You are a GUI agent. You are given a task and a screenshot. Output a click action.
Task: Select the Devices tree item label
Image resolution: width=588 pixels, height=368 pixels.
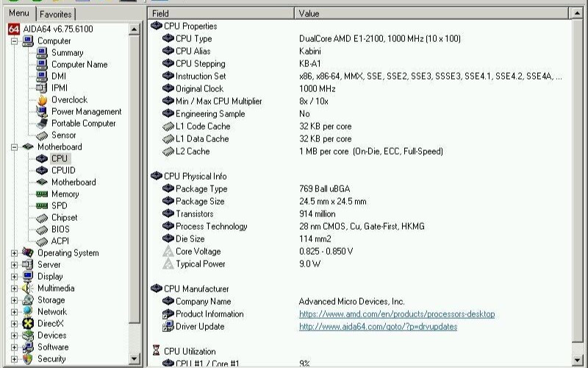click(51, 336)
